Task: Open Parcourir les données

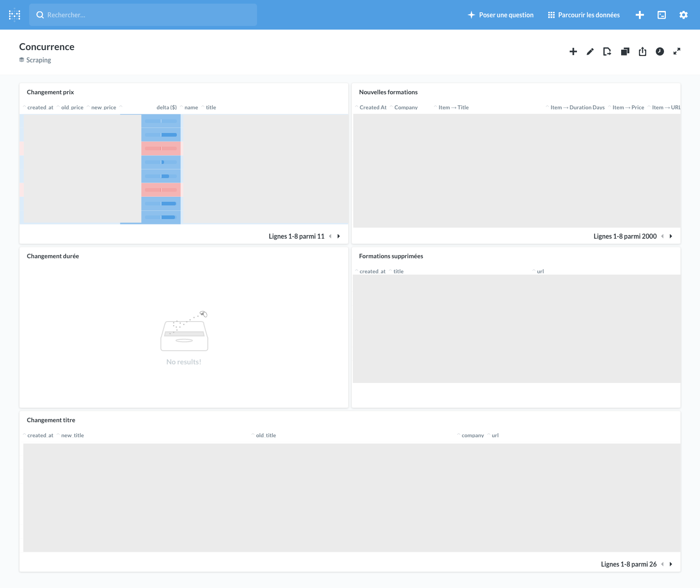Action: [584, 15]
